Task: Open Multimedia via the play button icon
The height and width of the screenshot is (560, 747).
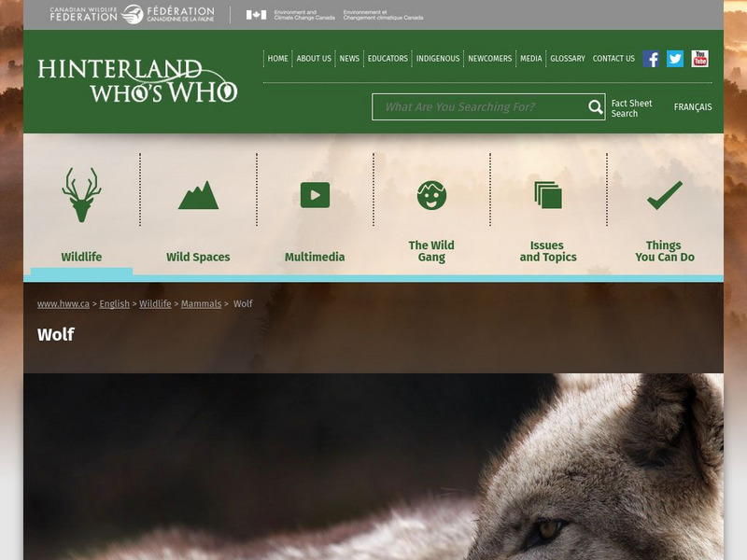Action: tap(316, 193)
